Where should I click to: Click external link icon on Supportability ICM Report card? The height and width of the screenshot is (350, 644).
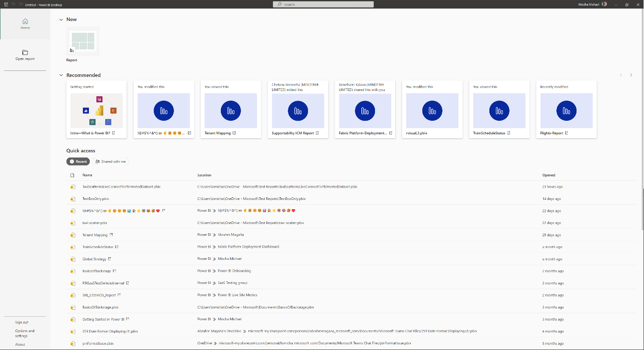[x=317, y=133]
